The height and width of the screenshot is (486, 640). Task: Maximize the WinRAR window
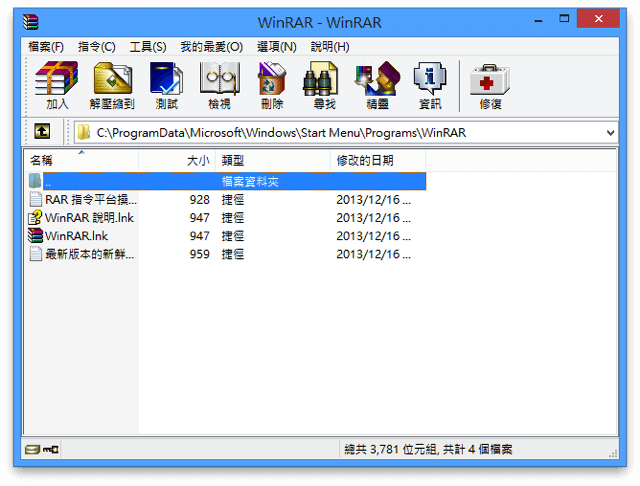tap(564, 19)
